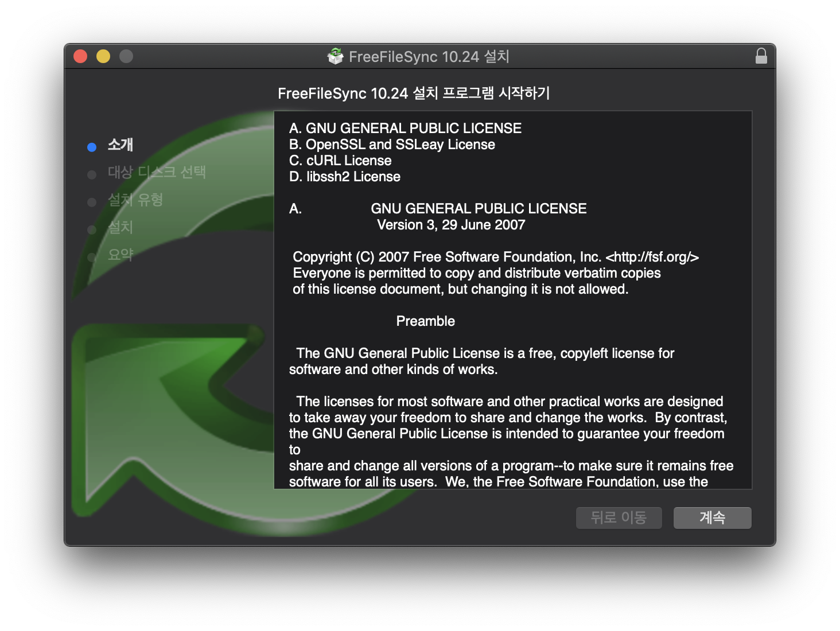Click 'software and other kinds of works.' line
The height and width of the screenshot is (631, 840).
click(393, 369)
